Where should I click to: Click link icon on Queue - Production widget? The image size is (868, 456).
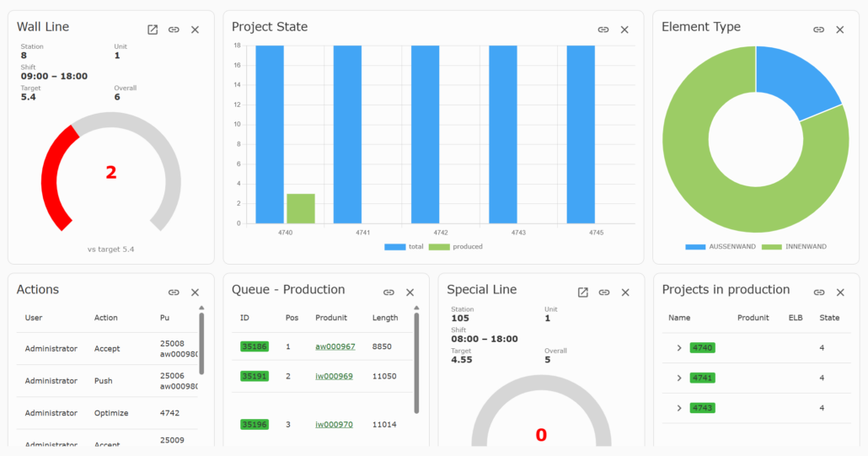(x=388, y=292)
